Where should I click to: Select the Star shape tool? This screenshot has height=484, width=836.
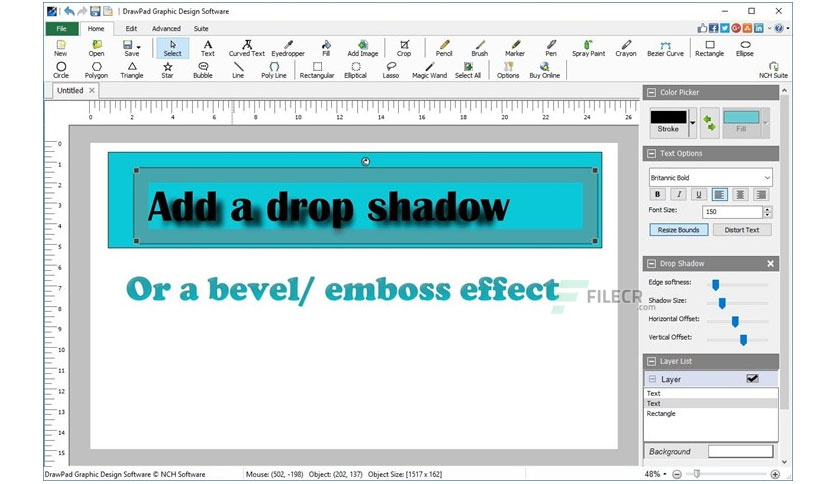(x=167, y=70)
